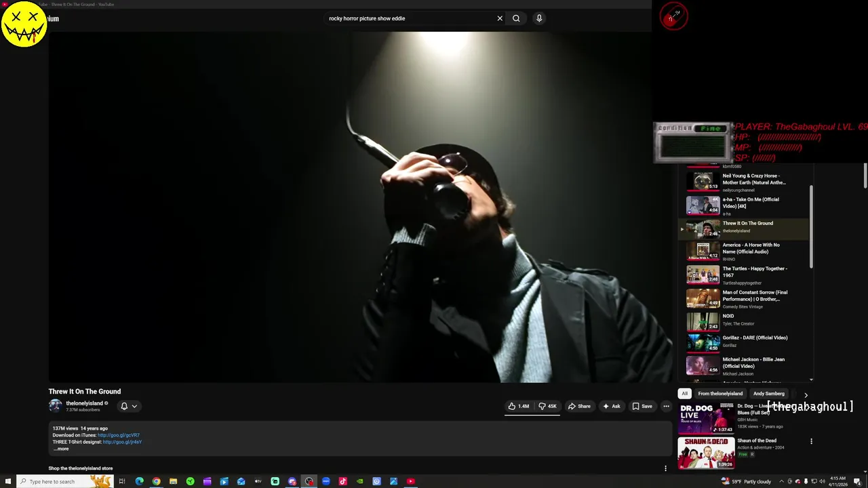Viewport: 868px width, 488px height.
Task: Click the magnifier search button
Action: pos(516,18)
